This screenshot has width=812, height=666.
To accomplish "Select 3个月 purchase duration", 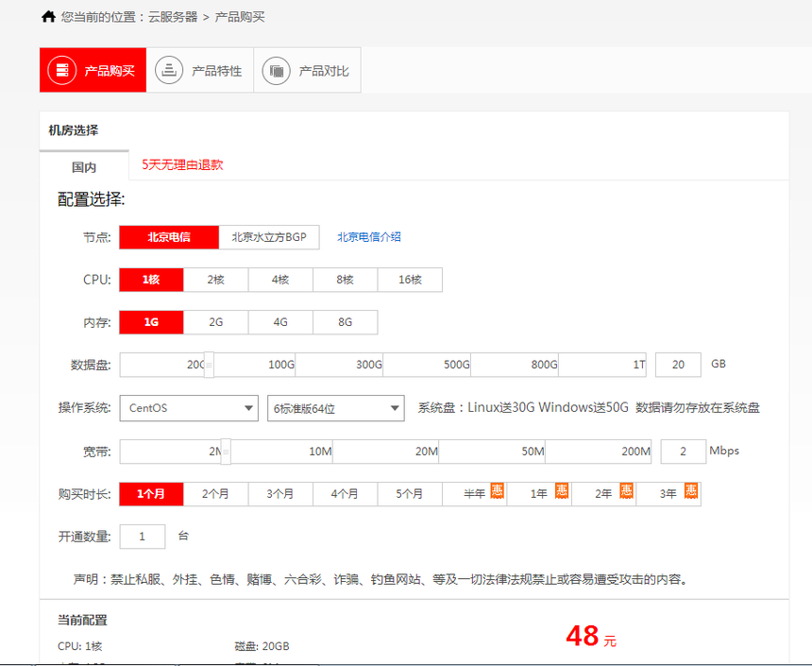I will coord(280,494).
